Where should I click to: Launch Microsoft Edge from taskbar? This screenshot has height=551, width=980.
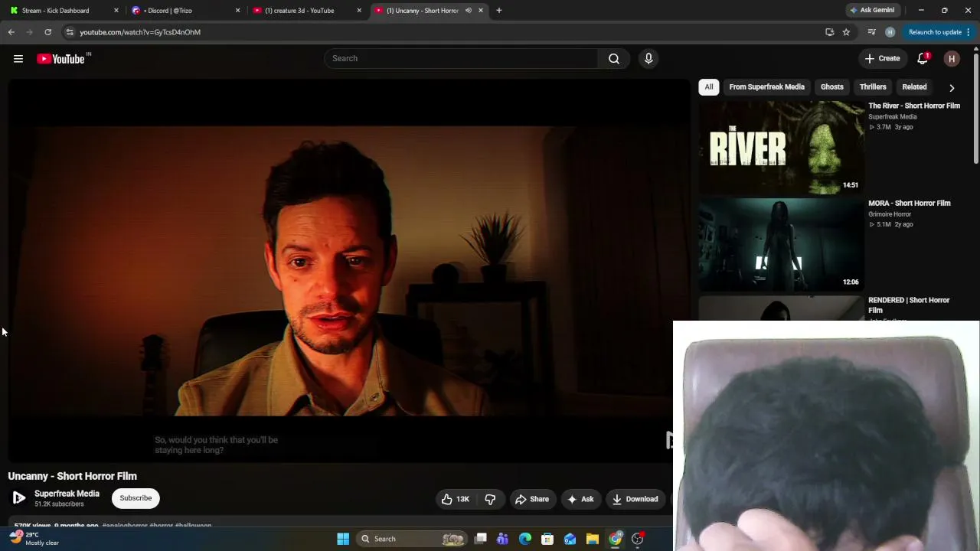coord(525,539)
